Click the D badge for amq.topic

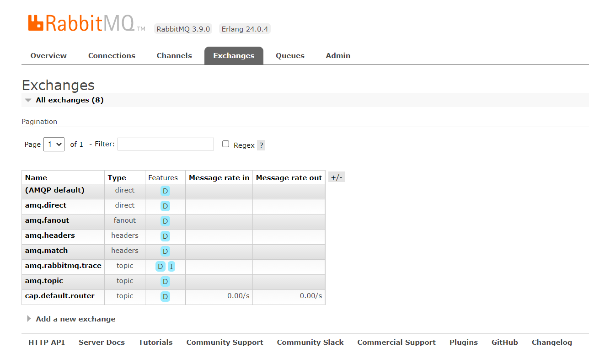(x=165, y=281)
